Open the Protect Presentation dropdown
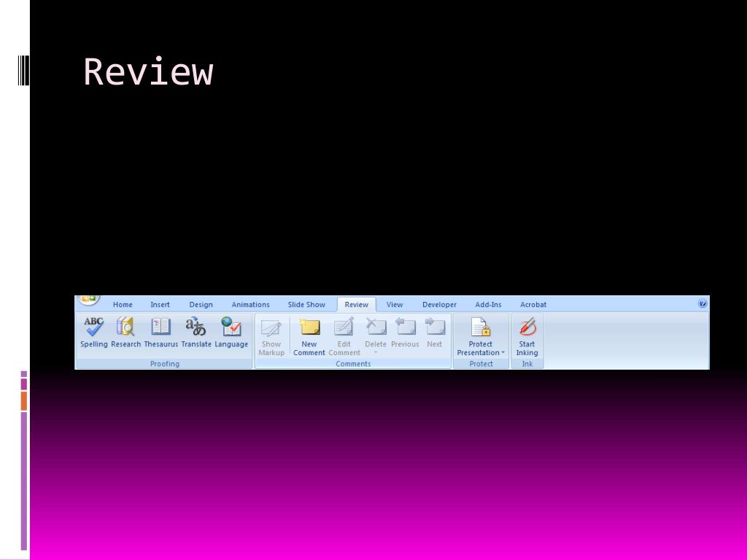Image resolution: width=747 pixels, height=560 pixels. click(481, 336)
